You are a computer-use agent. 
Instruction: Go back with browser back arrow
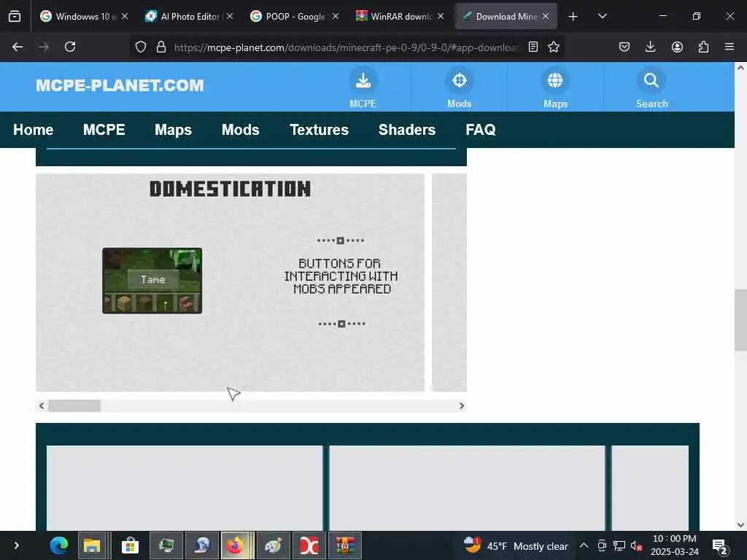(18, 47)
